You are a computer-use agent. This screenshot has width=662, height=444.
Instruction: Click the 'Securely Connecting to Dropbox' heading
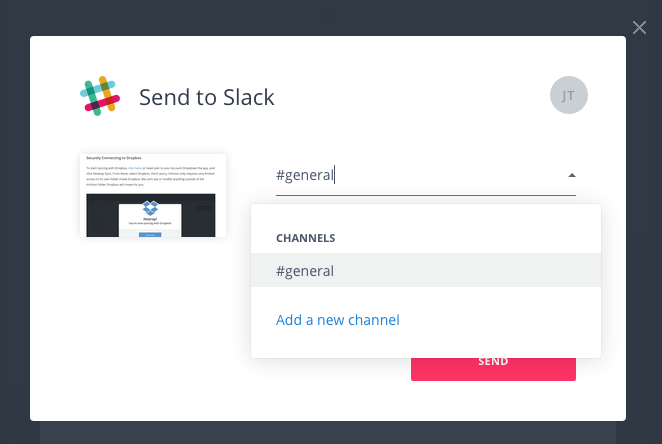113,160
